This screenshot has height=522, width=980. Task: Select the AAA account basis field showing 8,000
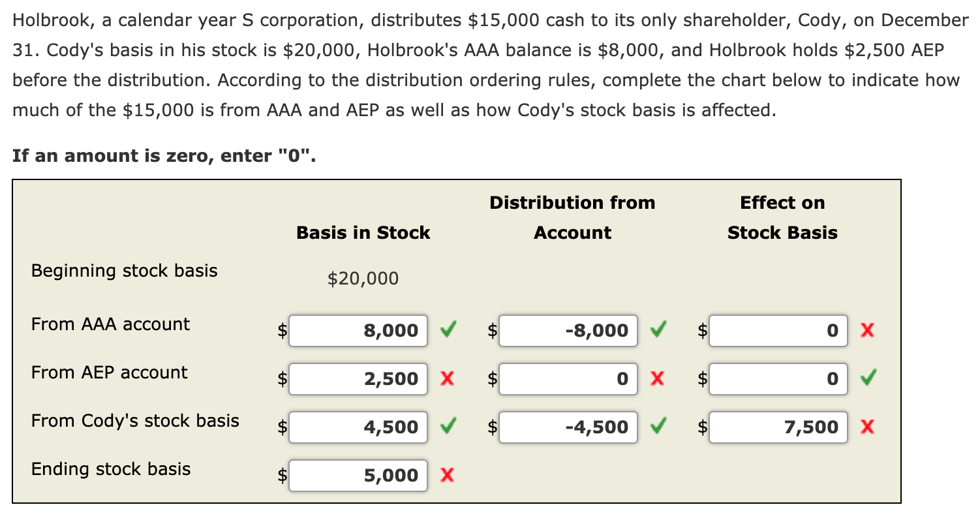[358, 330]
